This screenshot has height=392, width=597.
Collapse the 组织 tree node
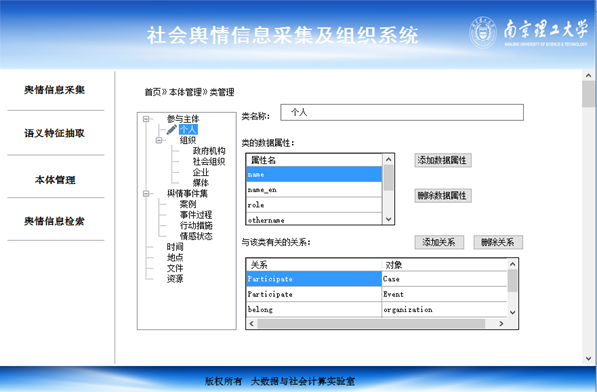point(159,140)
